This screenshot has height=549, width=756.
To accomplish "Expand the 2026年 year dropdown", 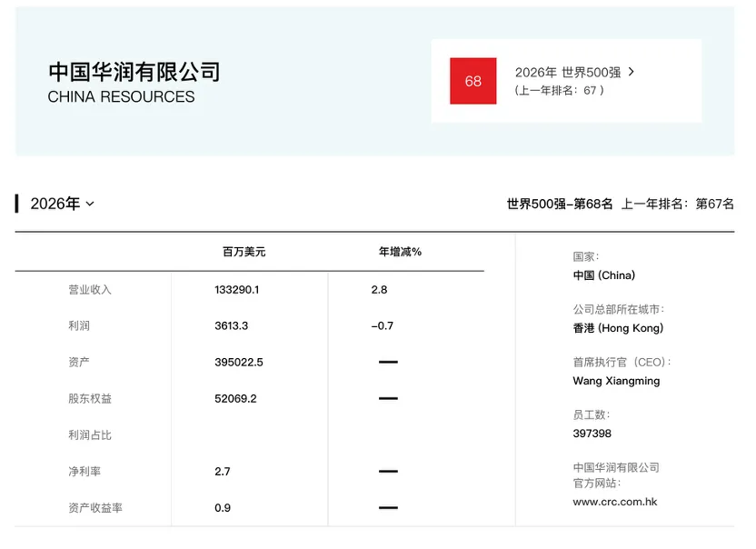I will point(62,204).
